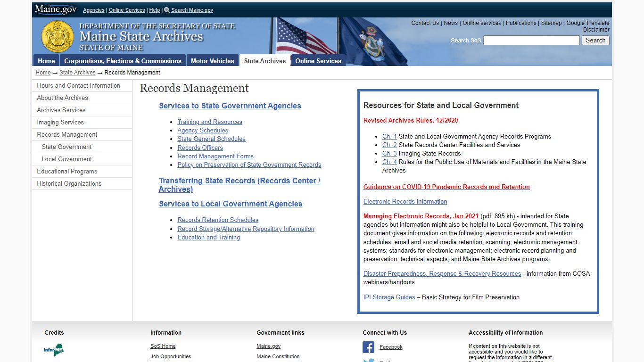Click the Google Translate Disclaimer link

tap(588, 26)
